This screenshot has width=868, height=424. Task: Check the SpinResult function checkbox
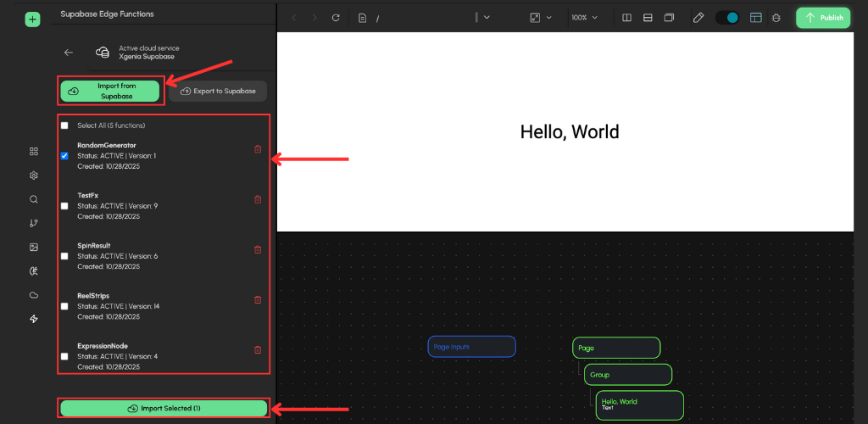[x=64, y=256]
